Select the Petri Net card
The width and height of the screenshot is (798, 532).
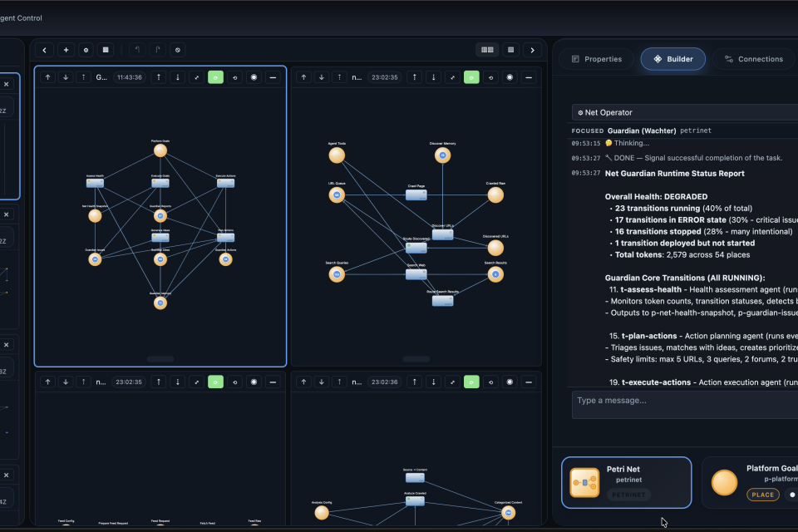click(x=626, y=482)
